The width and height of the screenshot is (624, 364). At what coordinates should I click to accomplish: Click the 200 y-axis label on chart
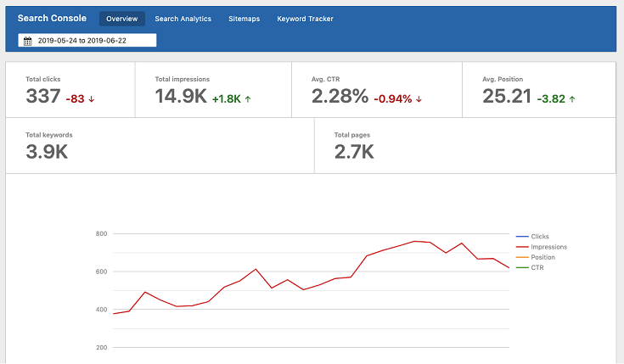(102, 347)
